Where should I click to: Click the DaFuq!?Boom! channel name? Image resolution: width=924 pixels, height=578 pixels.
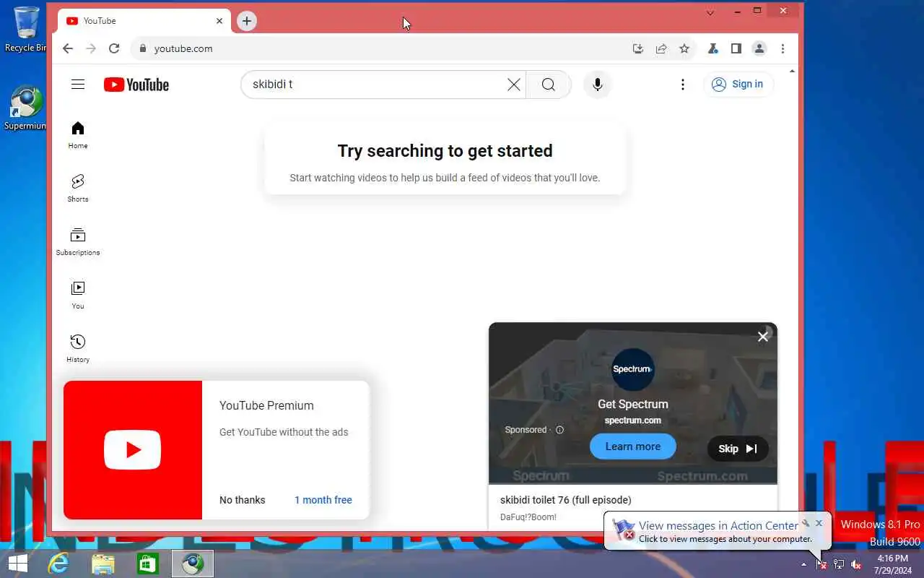coord(528,517)
